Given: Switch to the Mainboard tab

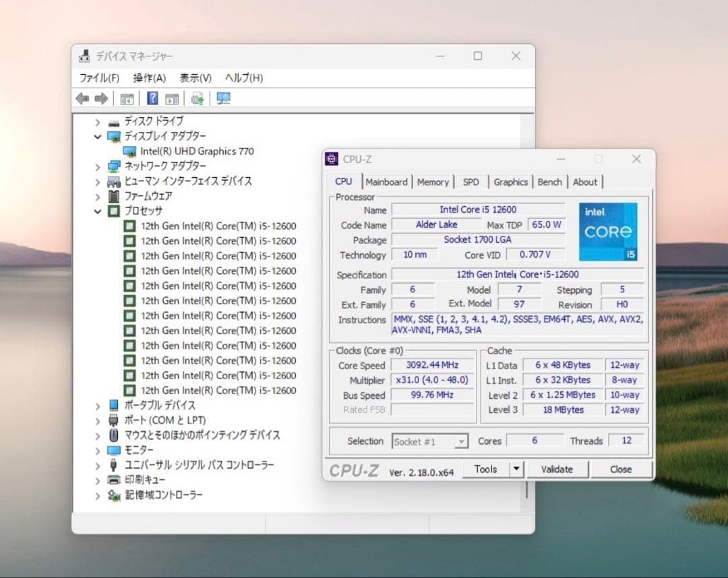Looking at the screenshot, I should point(386,182).
